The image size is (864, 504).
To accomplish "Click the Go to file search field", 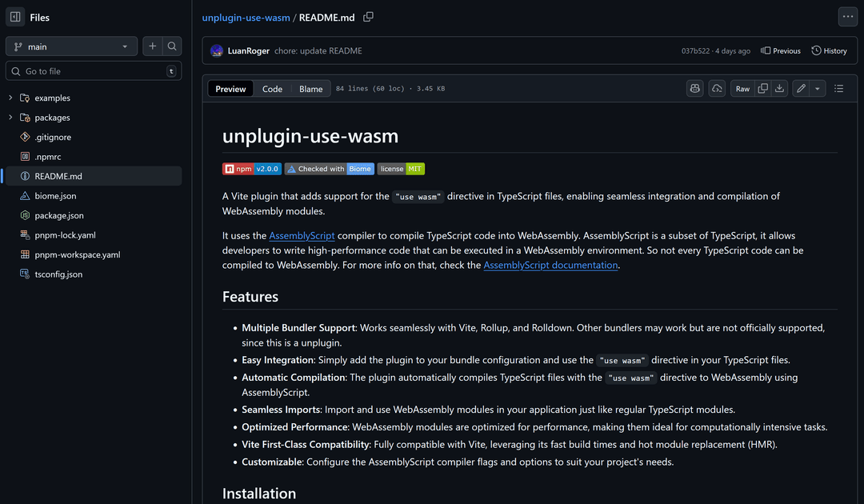I will tap(88, 71).
